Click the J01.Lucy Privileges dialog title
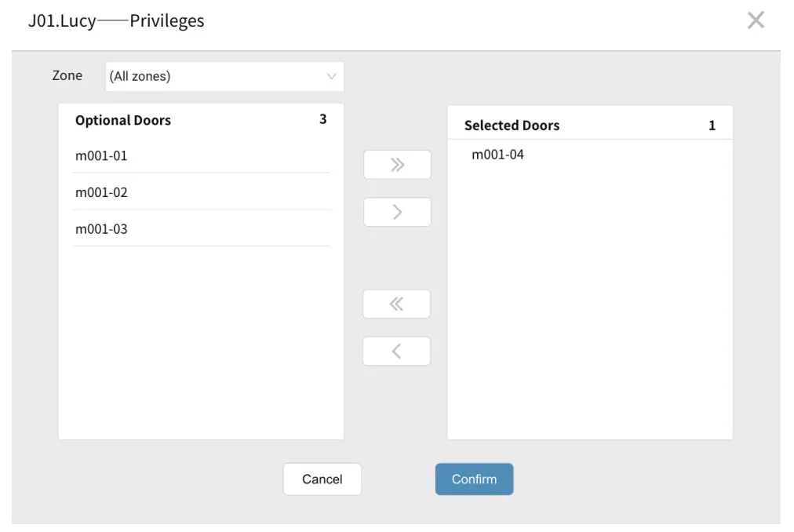Image resolution: width=794 pixels, height=532 pixels. (x=116, y=21)
